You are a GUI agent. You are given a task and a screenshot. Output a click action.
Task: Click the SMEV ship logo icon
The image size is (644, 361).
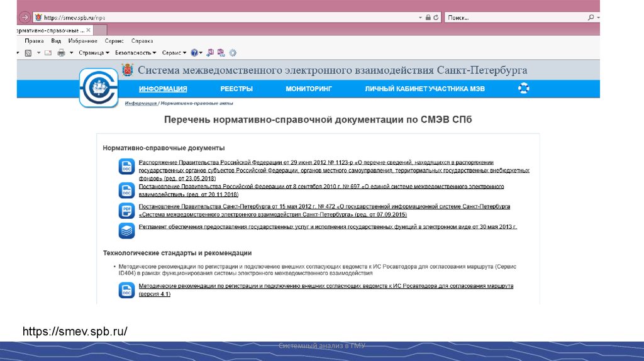98,88
